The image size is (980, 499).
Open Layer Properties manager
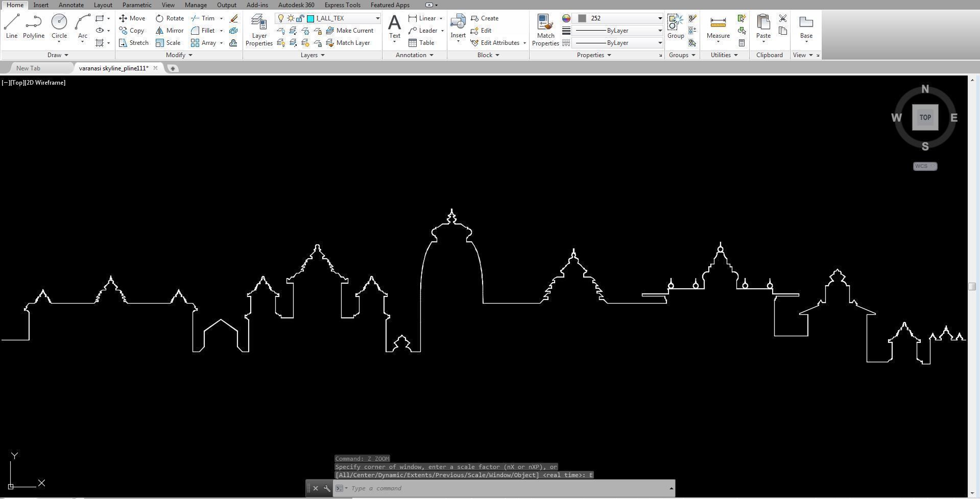pos(259,31)
